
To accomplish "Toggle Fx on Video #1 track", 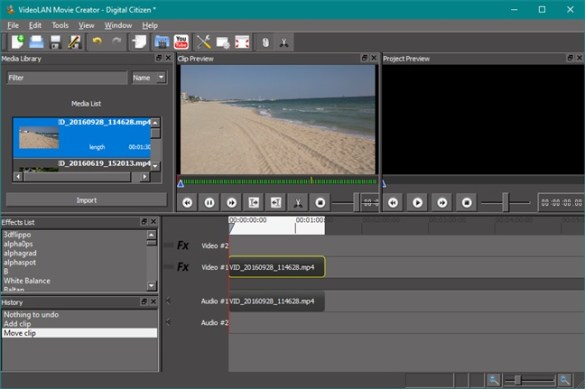I will pos(182,267).
